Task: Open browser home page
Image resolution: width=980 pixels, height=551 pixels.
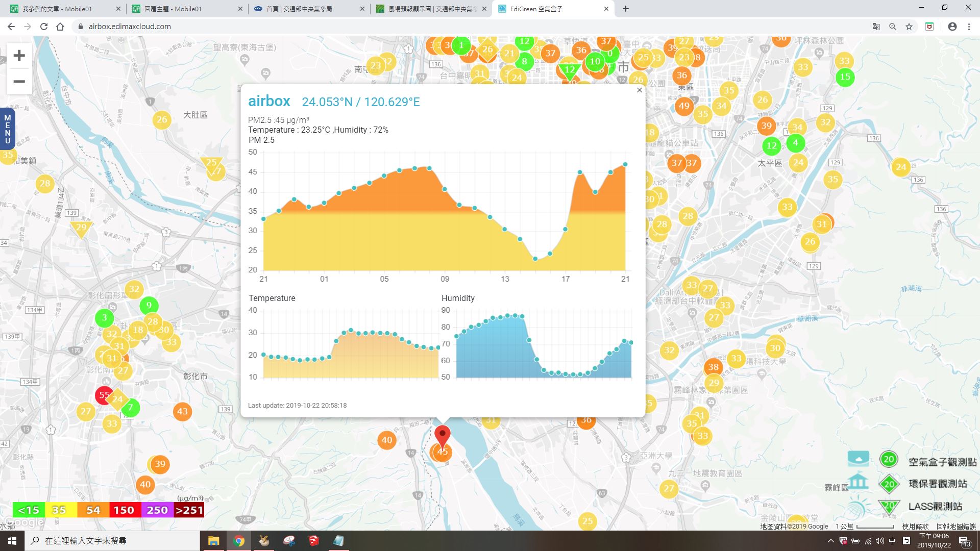Action: 60,27
